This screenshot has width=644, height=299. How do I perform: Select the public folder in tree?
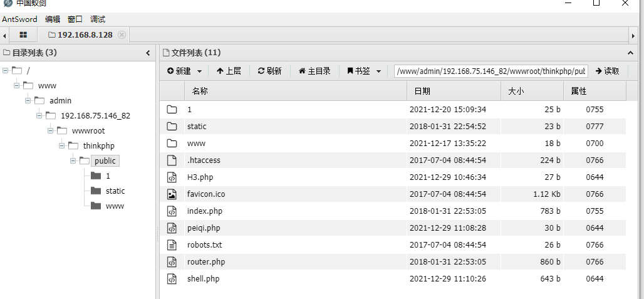click(105, 160)
